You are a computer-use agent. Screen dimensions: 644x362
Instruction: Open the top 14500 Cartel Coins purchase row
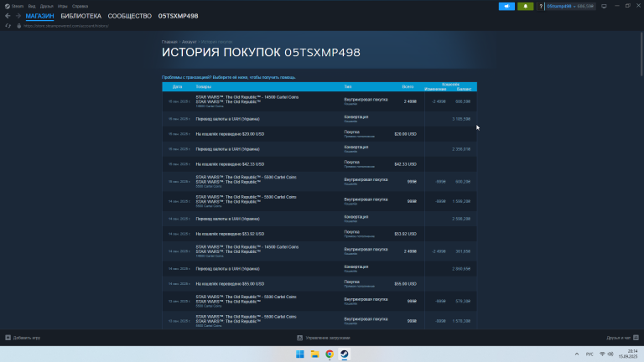click(319, 101)
